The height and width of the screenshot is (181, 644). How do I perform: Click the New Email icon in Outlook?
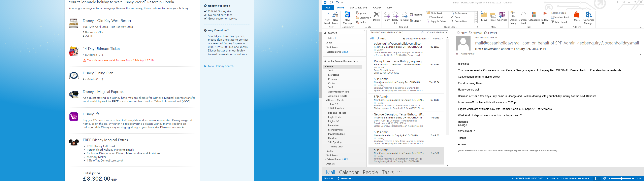(x=327, y=18)
